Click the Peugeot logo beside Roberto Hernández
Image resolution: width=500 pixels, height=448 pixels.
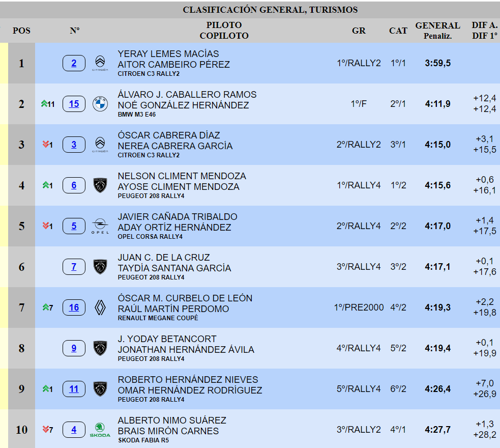pos(100,389)
